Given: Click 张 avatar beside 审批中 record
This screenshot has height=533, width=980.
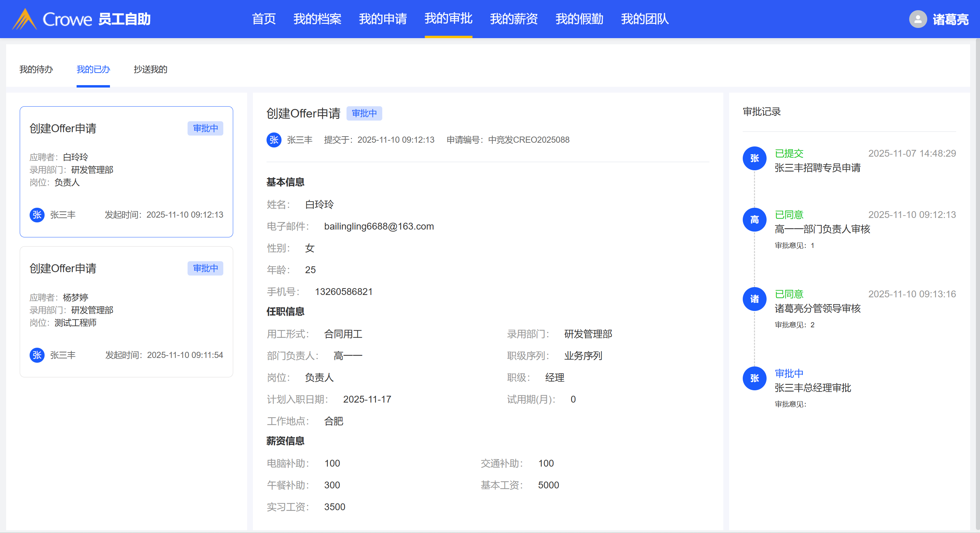Looking at the screenshot, I should click(x=754, y=378).
